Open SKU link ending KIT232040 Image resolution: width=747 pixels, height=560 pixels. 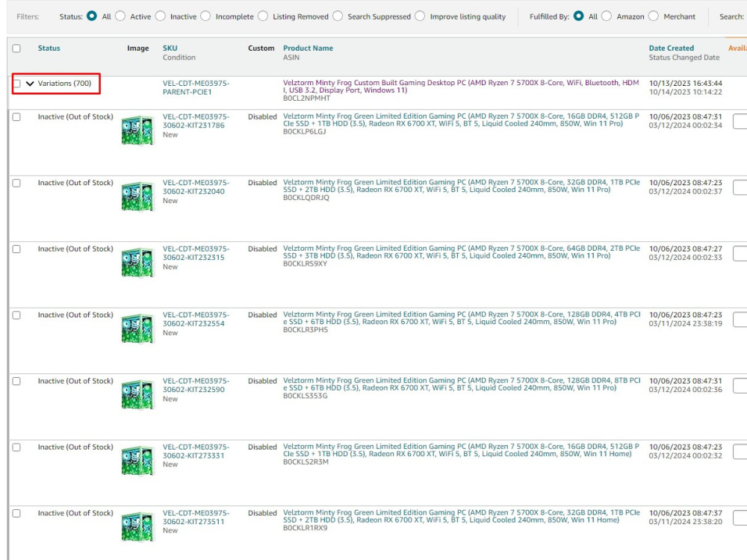196,187
